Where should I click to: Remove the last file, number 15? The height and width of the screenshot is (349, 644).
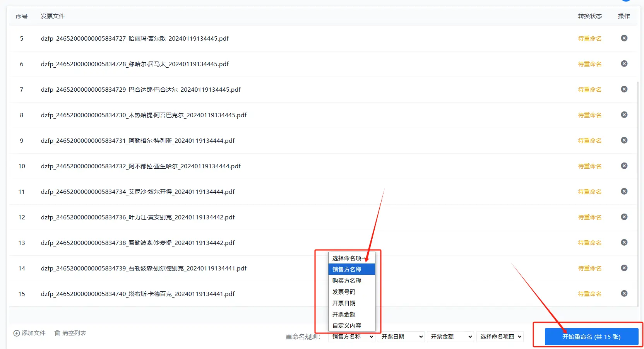(624, 294)
